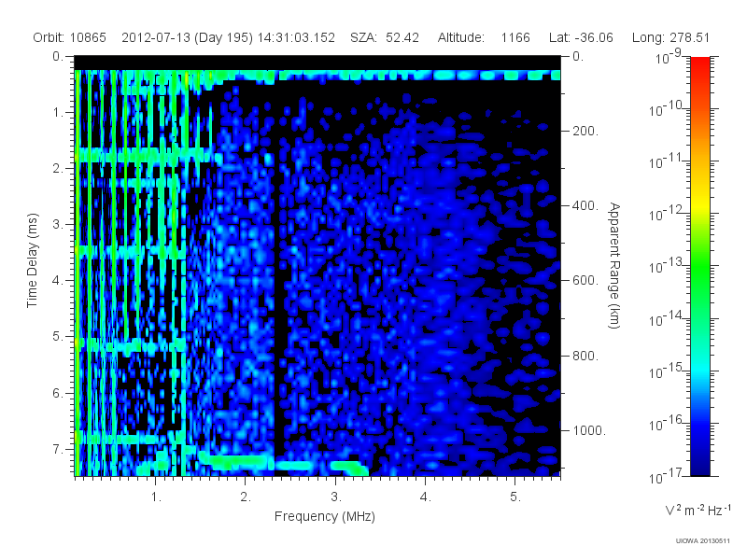Click the Time Delay (ms) axis label
The width and height of the screenshot is (747, 560).
point(32,260)
